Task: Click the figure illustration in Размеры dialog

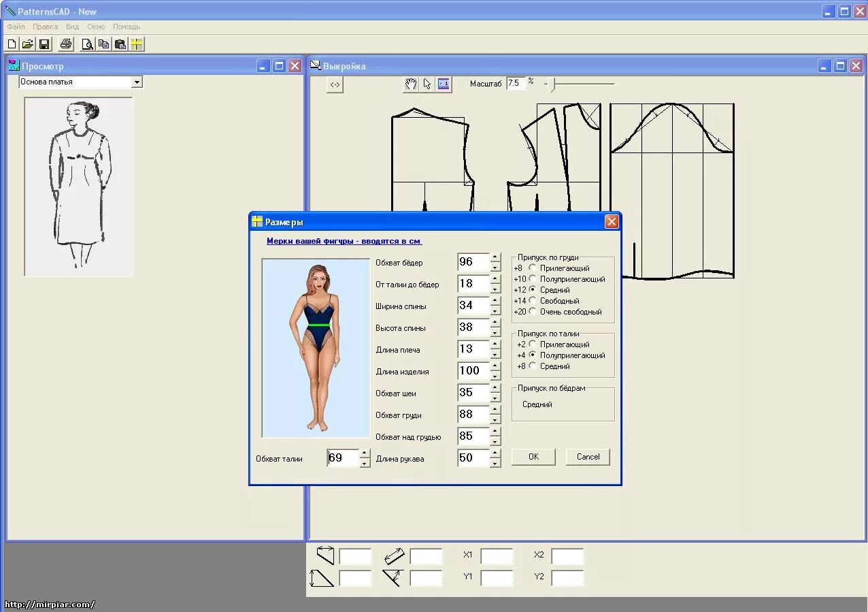Action: pos(316,348)
